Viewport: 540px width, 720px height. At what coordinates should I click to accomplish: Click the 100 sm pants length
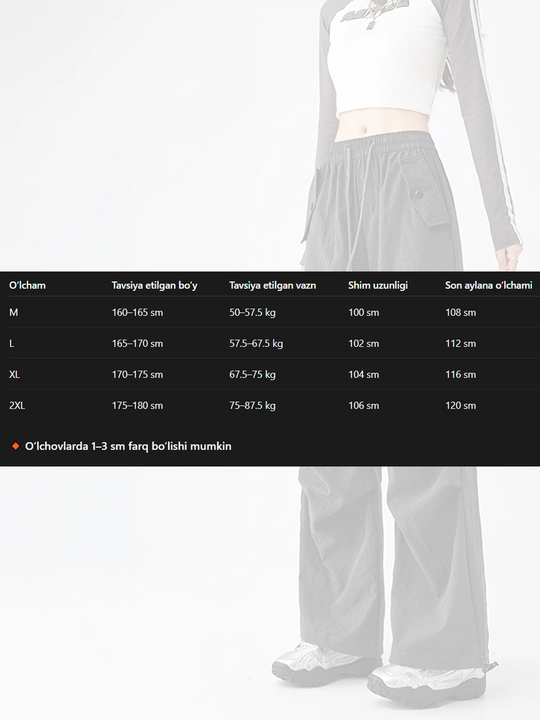(364, 312)
